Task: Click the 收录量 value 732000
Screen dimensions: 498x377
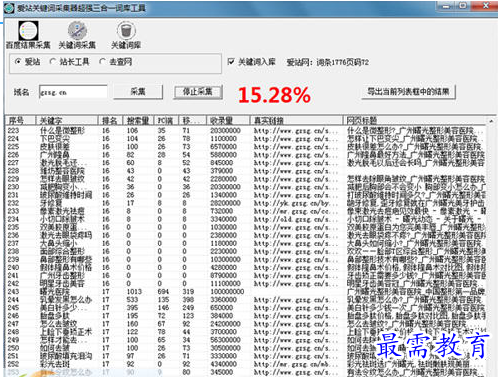Action: coord(222,211)
